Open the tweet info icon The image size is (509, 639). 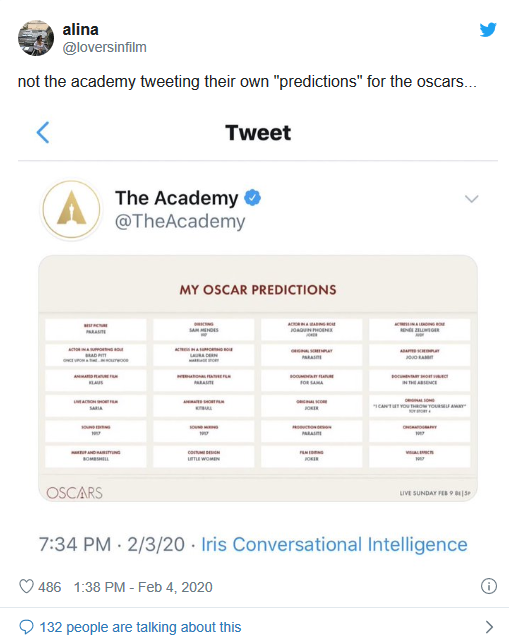[x=489, y=586]
